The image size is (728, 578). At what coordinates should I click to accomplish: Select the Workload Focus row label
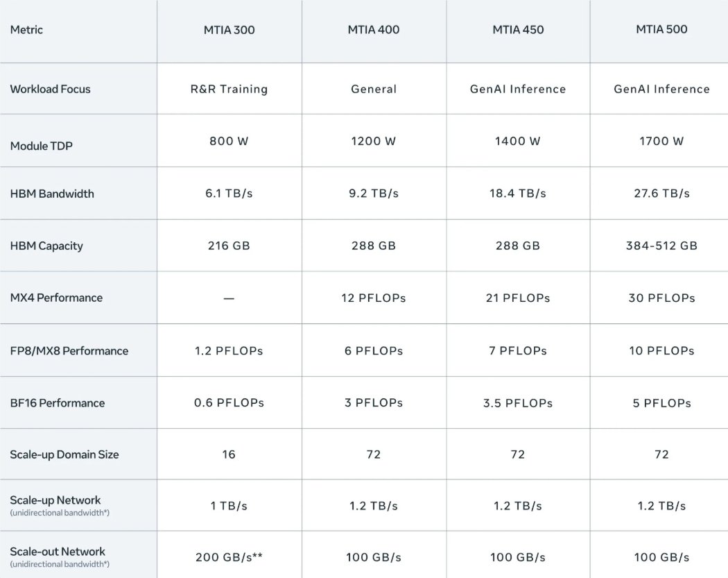click(50, 89)
